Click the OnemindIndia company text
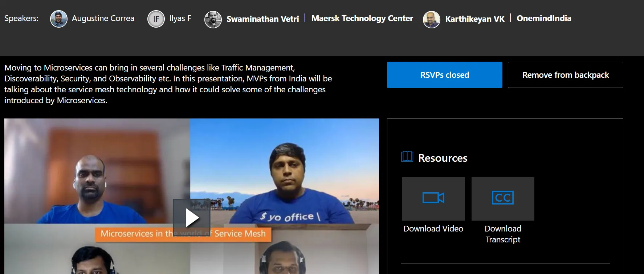Image resolution: width=644 pixels, height=274 pixels. 544,19
